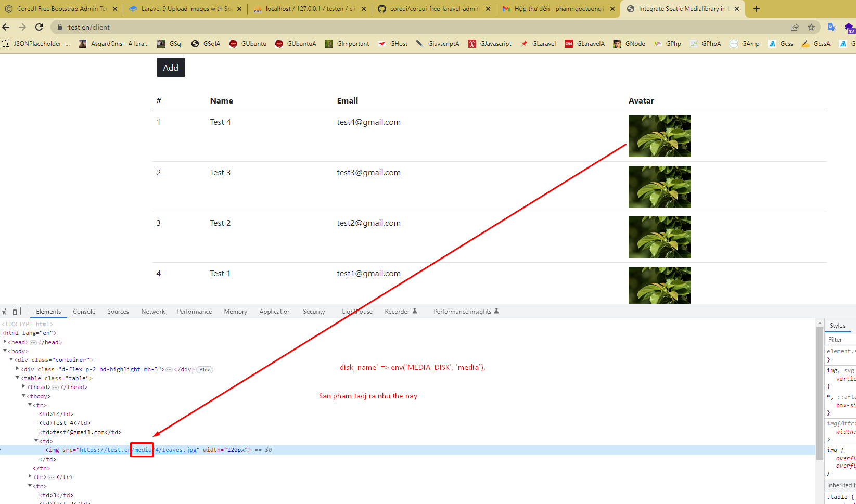Switch to the Application tab in DevTools

pyautogui.click(x=275, y=312)
